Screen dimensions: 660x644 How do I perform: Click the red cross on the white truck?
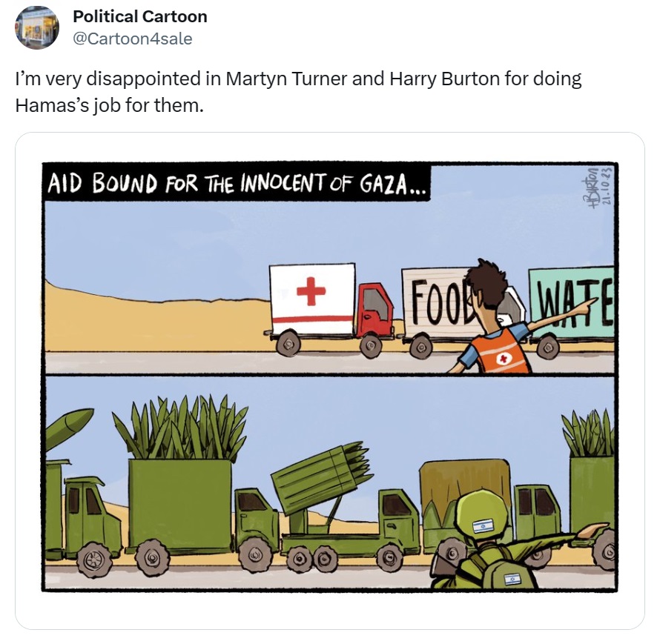(x=311, y=291)
